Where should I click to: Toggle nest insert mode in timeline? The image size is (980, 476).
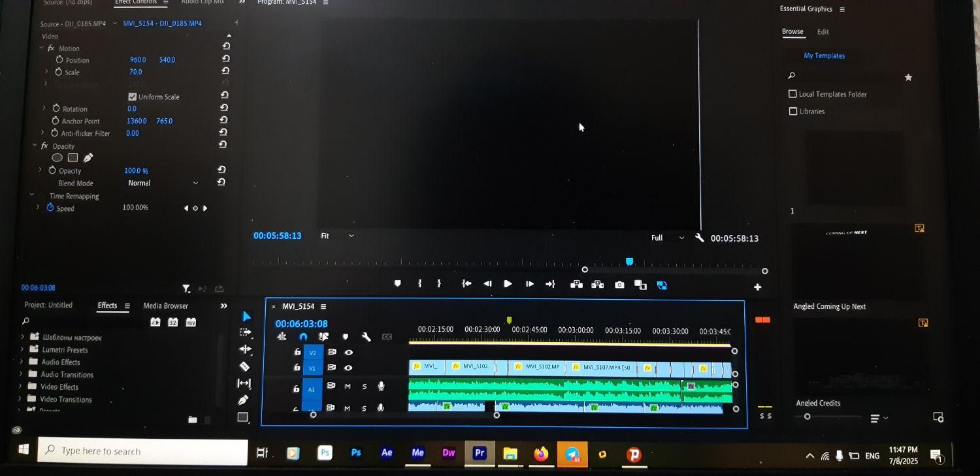pos(282,337)
